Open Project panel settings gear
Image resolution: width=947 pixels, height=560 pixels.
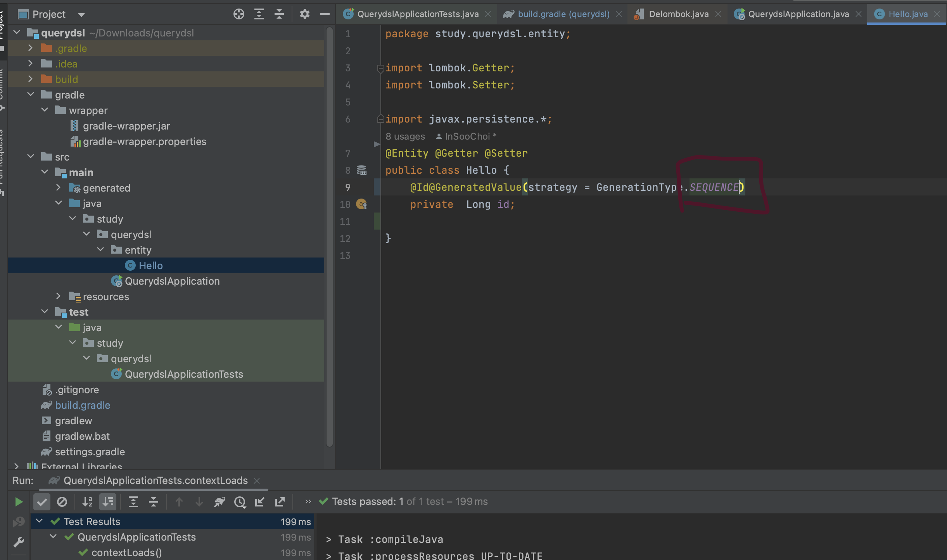click(x=305, y=14)
